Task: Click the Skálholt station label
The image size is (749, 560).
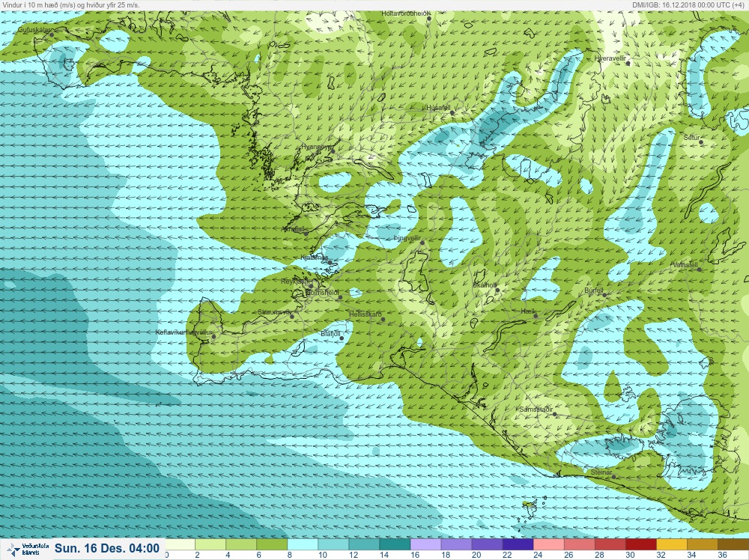Action: pyautogui.click(x=485, y=285)
